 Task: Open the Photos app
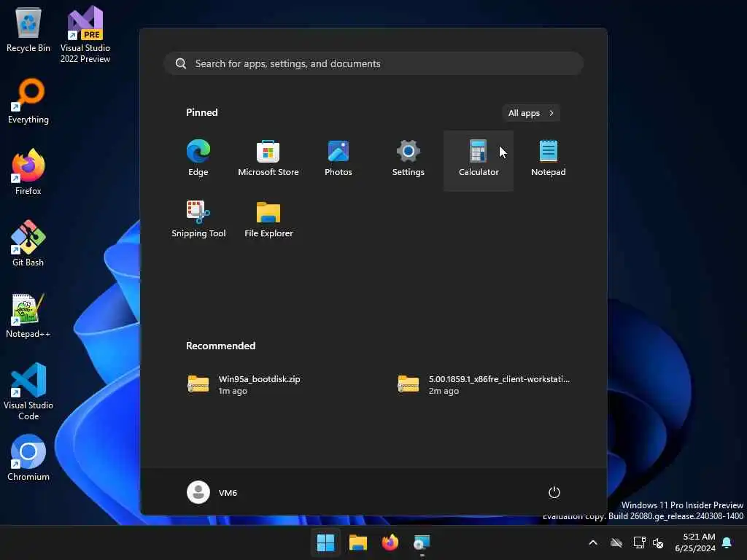click(338, 160)
